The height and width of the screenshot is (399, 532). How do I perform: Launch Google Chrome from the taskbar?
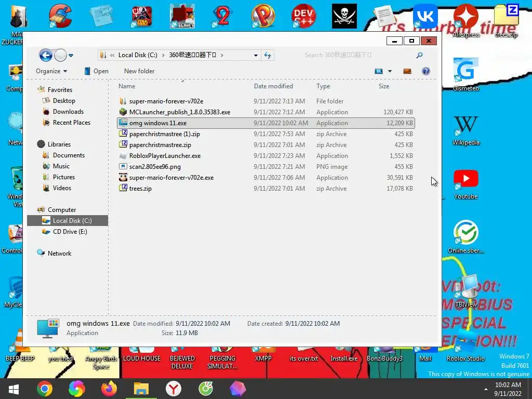click(45, 389)
